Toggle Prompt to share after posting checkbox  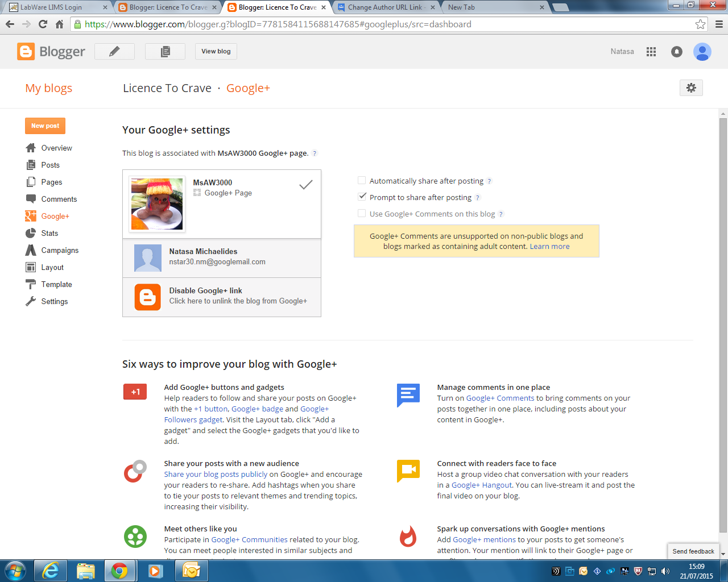pos(361,197)
